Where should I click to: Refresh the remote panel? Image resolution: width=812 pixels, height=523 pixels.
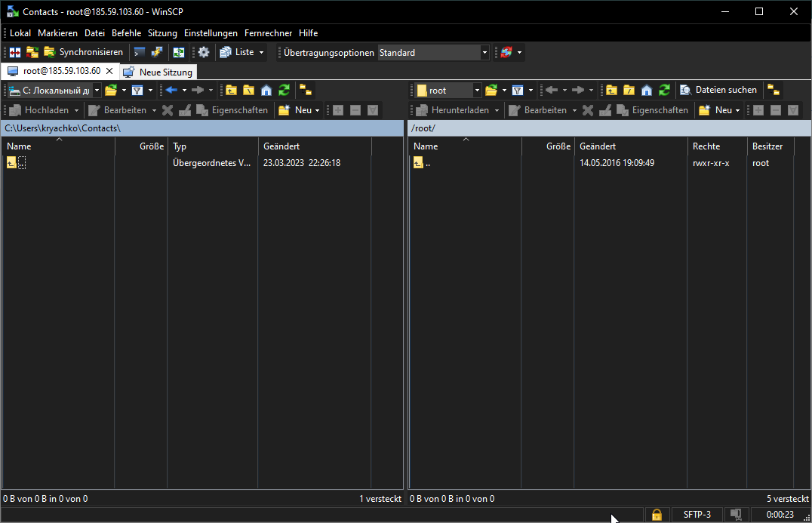click(664, 91)
